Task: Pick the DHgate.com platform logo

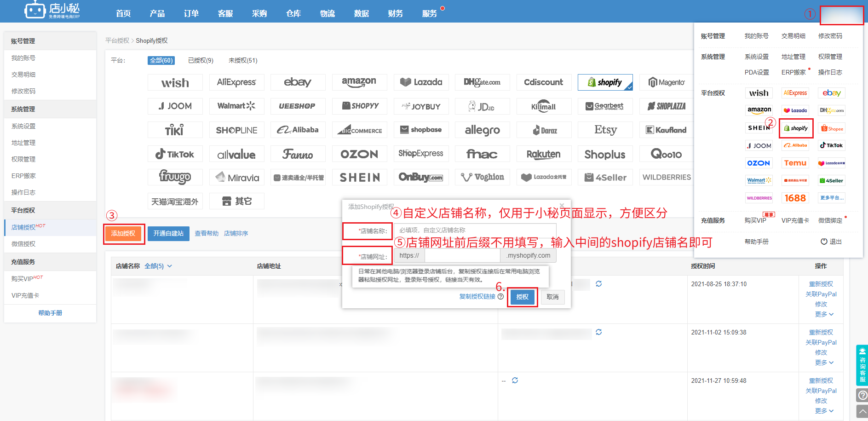Action: click(482, 82)
